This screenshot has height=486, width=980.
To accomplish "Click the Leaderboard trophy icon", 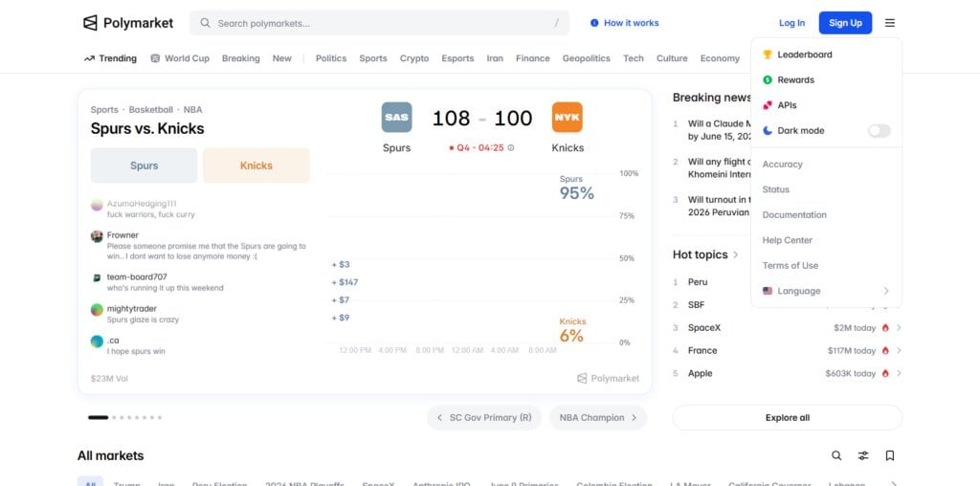I will click(x=768, y=55).
